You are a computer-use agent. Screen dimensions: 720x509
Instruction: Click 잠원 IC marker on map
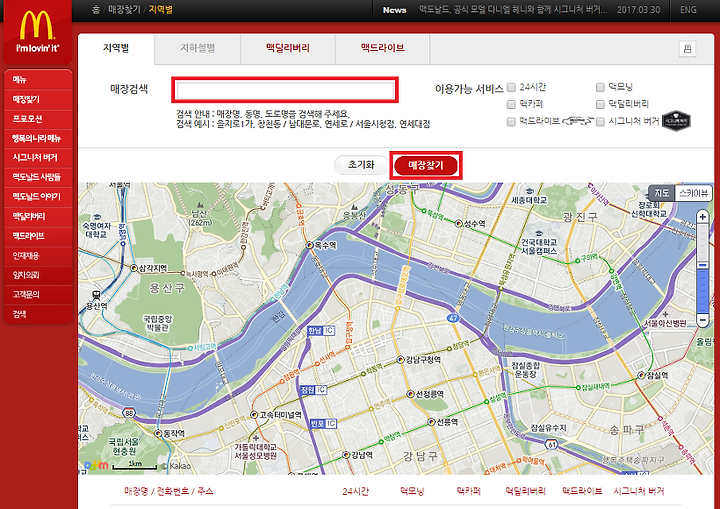[314, 390]
